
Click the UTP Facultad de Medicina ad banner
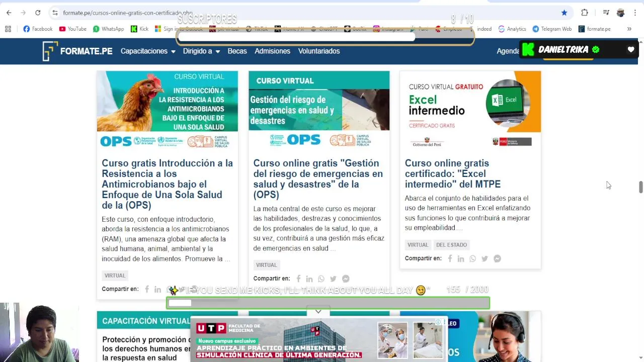tap(318, 340)
